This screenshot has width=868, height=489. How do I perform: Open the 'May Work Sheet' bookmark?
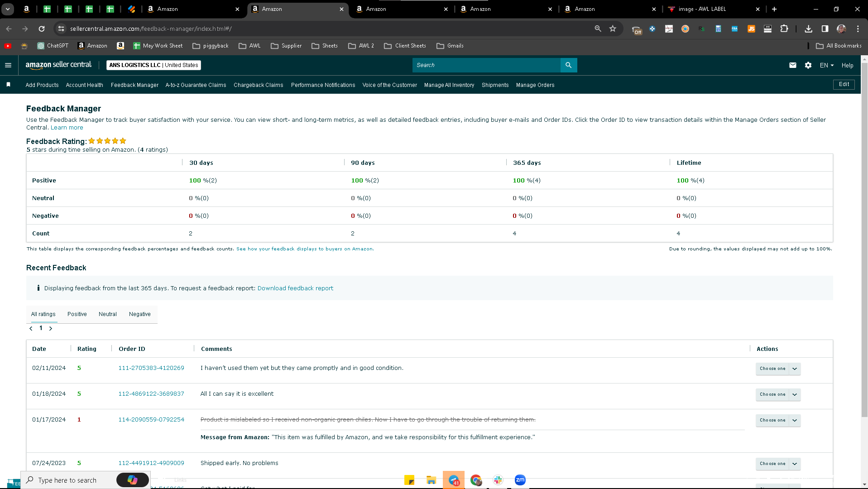[x=158, y=46]
